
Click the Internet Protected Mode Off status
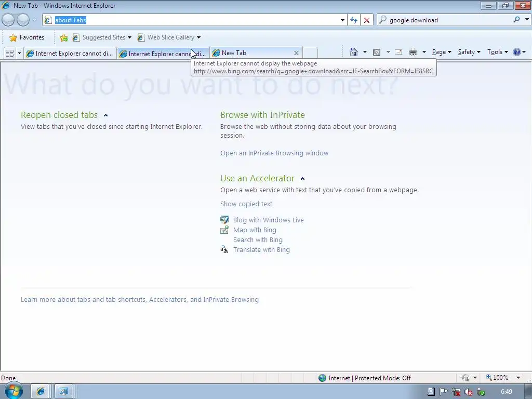[365, 378]
